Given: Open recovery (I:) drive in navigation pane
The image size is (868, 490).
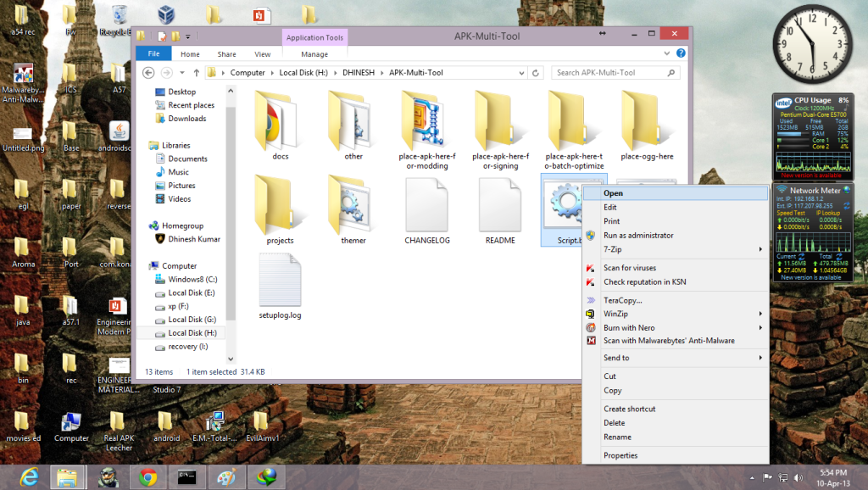Looking at the screenshot, I should [187, 347].
